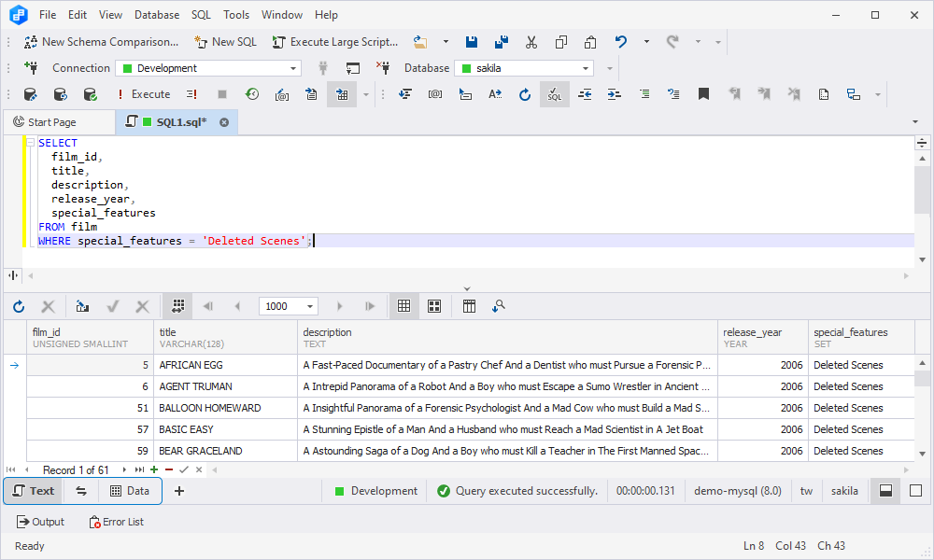Click the decrease indent icon
This screenshot has height=560, width=934.
(x=585, y=94)
